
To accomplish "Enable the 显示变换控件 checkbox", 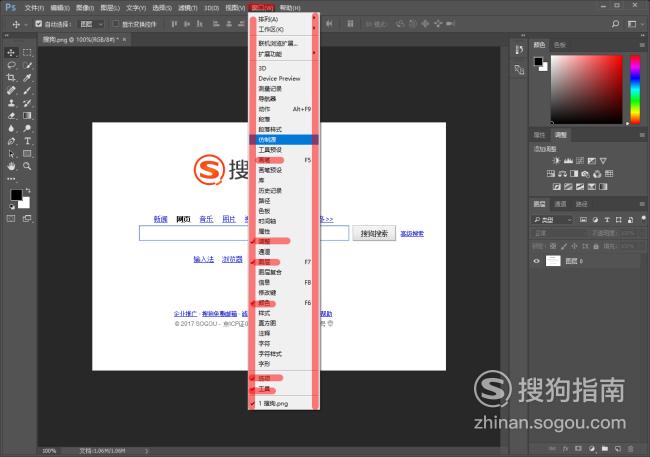I will click(x=116, y=24).
